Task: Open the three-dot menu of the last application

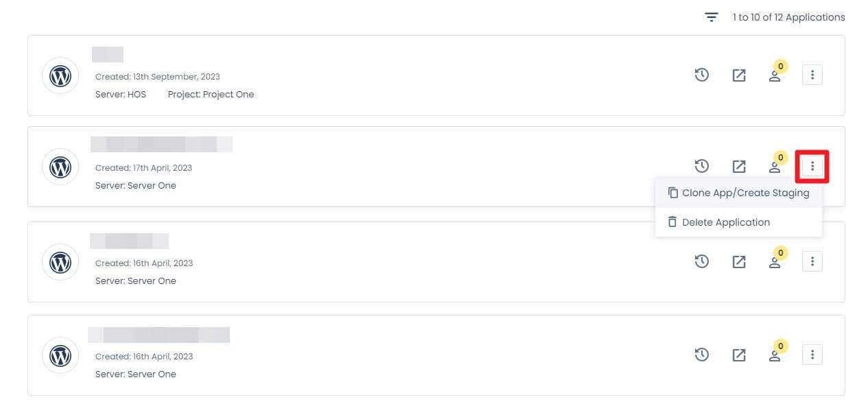Action: point(812,355)
